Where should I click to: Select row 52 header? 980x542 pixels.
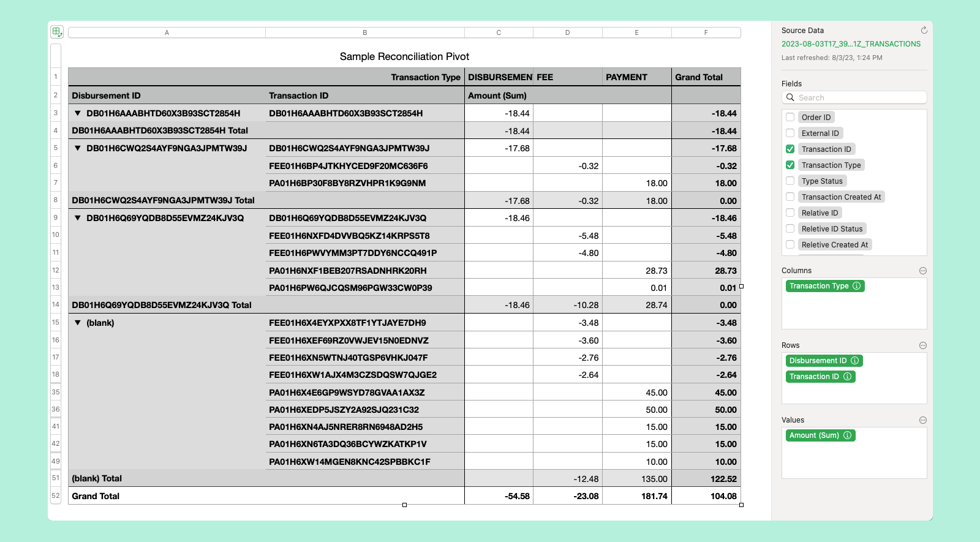tap(56, 496)
